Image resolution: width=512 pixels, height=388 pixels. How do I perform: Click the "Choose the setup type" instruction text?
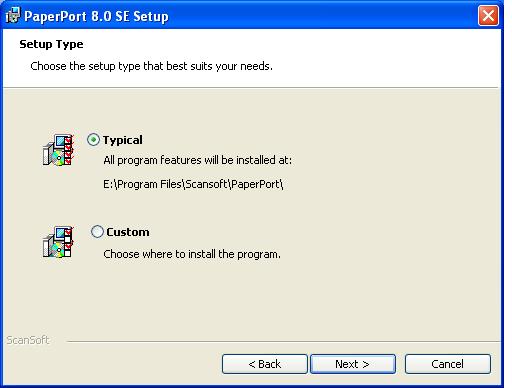[151, 66]
